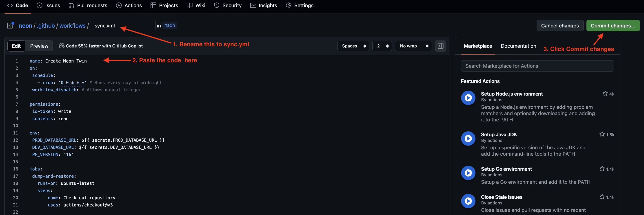This screenshot has height=215, width=644.
Task: Click the GitHub Copilot icon
Action: [x=62, y=46]
